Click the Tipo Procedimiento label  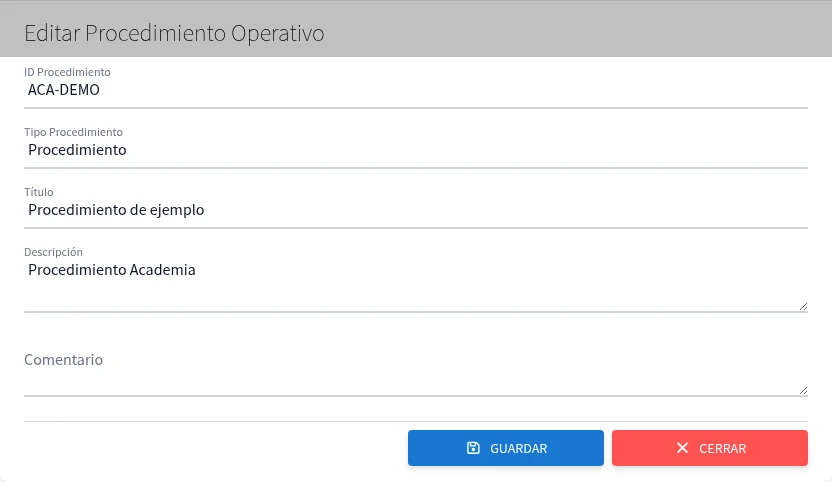point(73,132)
